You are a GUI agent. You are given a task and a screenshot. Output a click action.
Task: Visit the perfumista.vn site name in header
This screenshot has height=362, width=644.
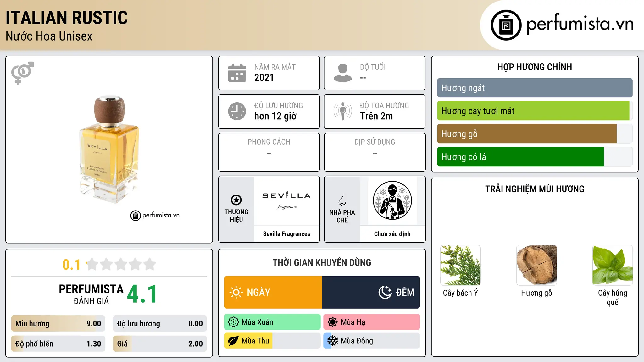pyautogui.click(x=580, y=24)
